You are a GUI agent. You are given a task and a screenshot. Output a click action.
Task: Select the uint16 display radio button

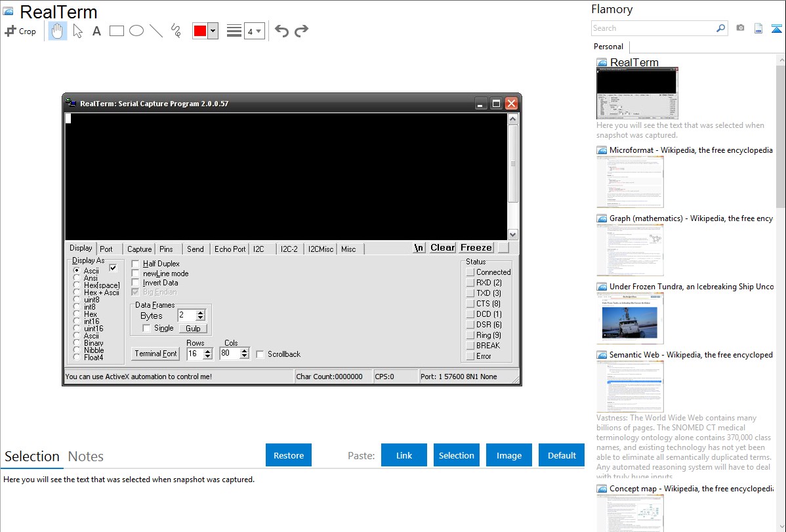(77, 329)
